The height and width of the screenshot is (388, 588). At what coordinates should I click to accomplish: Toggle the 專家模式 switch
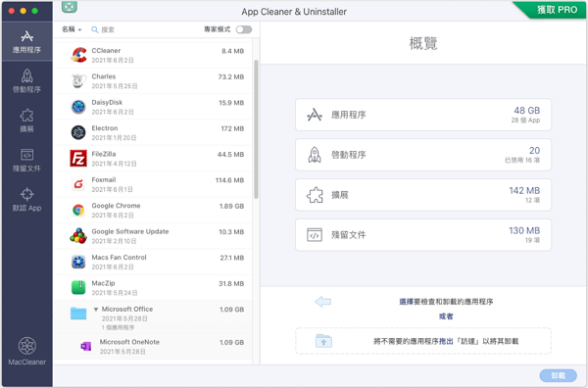pos(244,29)
